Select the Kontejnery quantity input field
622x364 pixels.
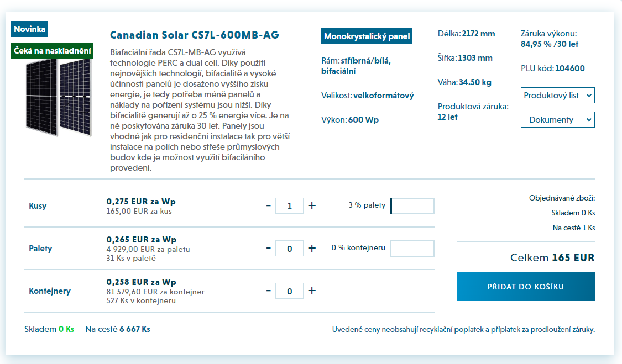pos(290,291)
